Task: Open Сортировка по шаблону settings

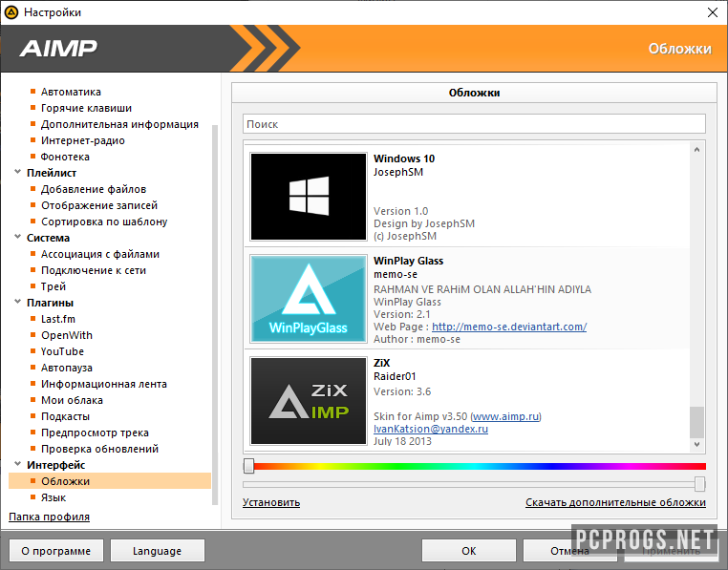Action: pyautogui.click(x=104, y=222)
